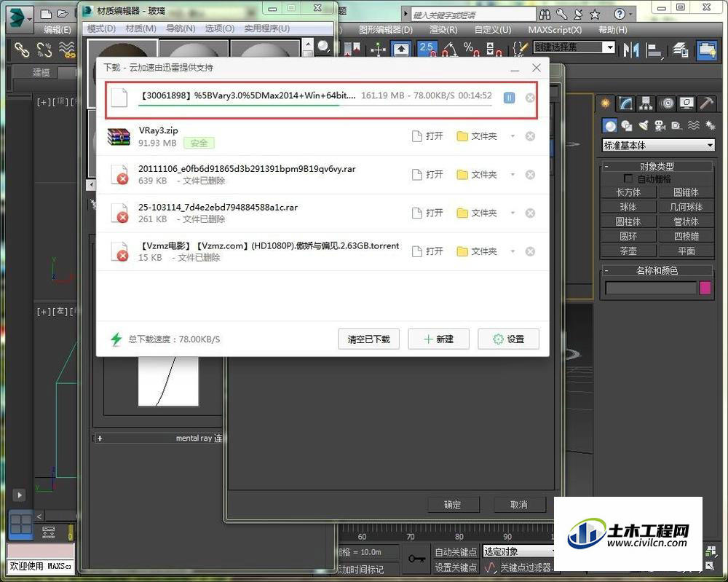Switch to the Display panel tab
The height and width of the screenshot is (582, 728).
pyautogui.click(x=687, y=103)
